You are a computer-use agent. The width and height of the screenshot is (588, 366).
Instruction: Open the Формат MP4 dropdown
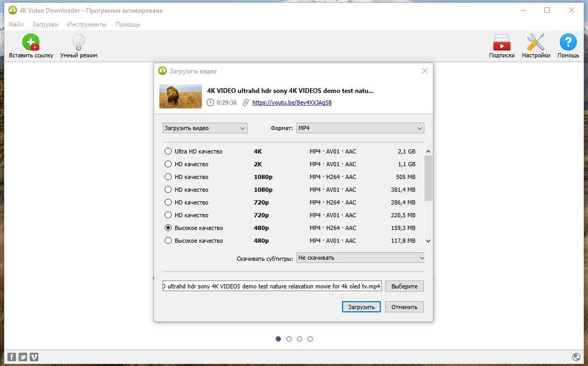coord(360,128)
